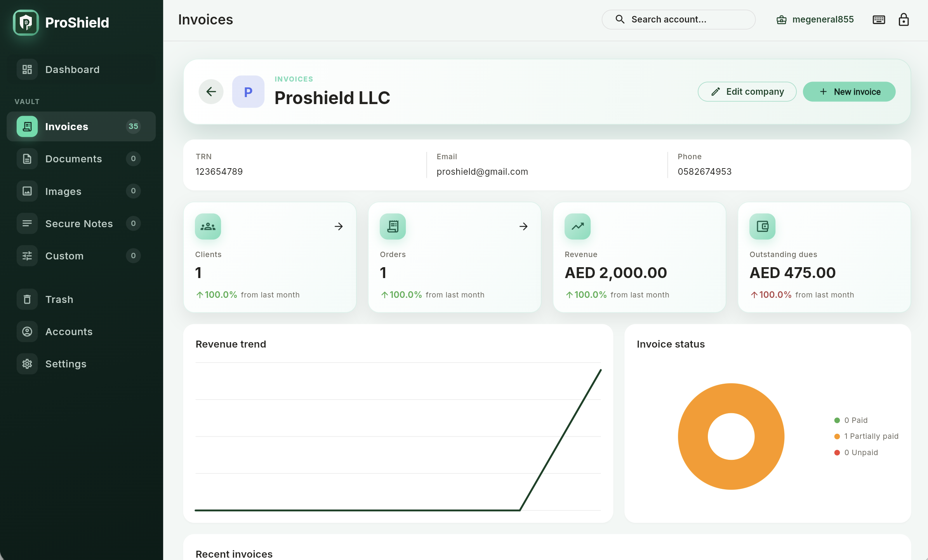Click the red Unpaid legend dot

[x=837, y=453]
